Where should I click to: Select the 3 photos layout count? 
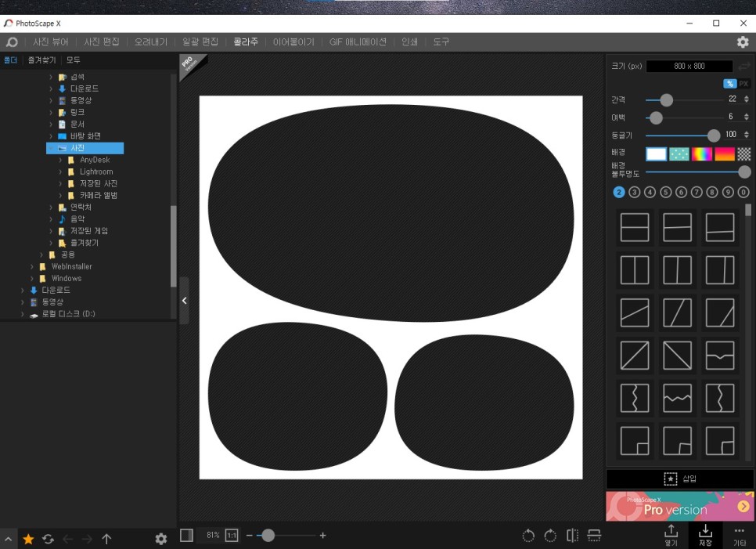click(x=635, y=192)
